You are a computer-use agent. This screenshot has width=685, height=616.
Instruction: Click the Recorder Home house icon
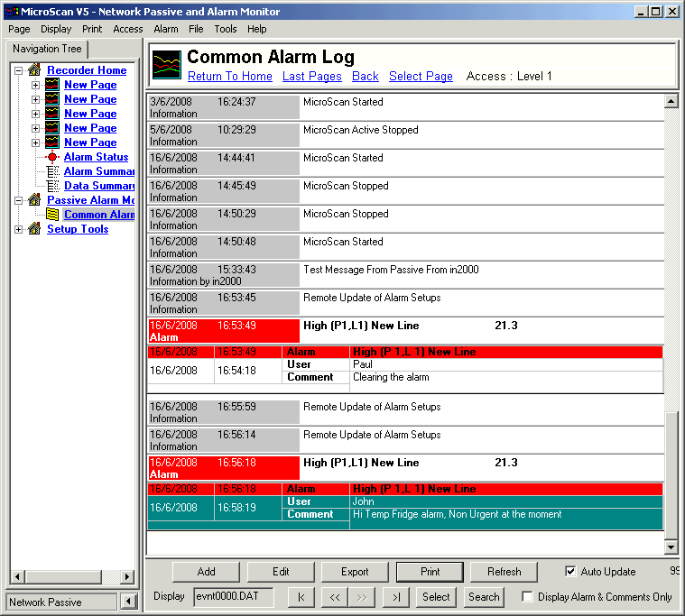pyautogui.click(x=34, y=69)
